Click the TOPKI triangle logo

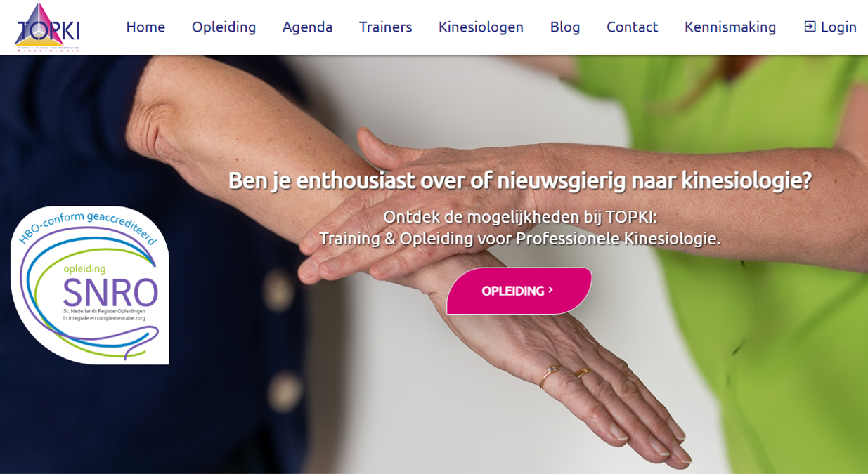coord(47,27)
